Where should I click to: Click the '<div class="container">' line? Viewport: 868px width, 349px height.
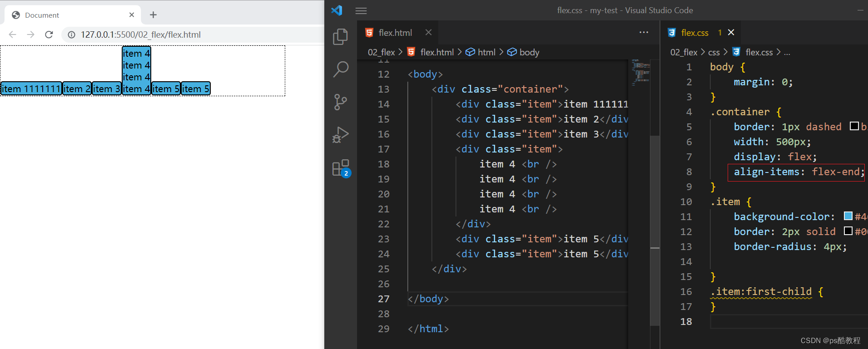coord(500,89)
